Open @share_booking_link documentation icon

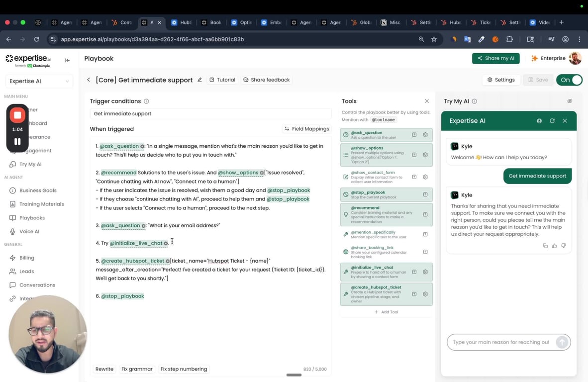click(x=425, y=252)
